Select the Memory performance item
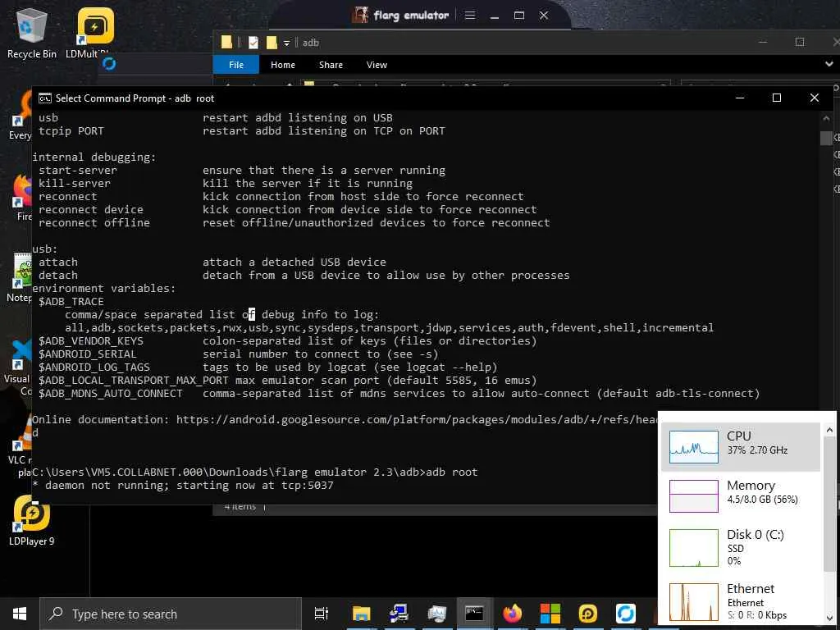This screenshot has height=630, width=840. [x=741, y=495]
